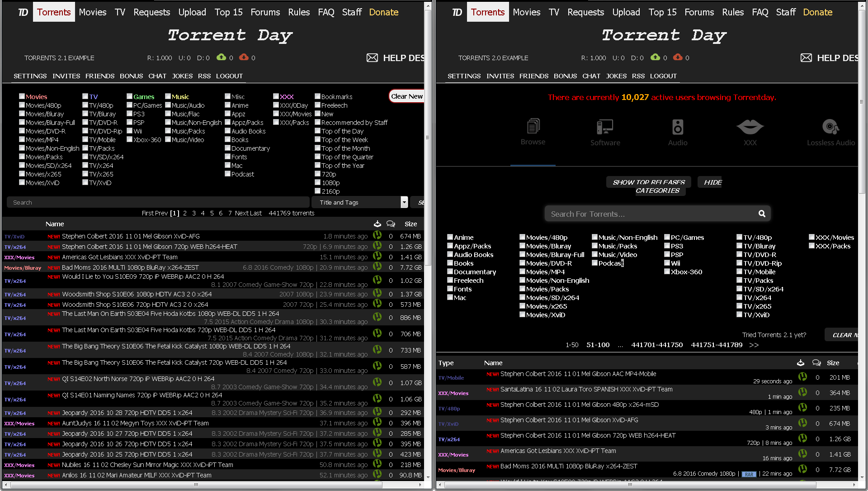This screenshot has width=868, height=491.
Task: Open the Lossless Audio category icon
Action: (x=830, y=127)
